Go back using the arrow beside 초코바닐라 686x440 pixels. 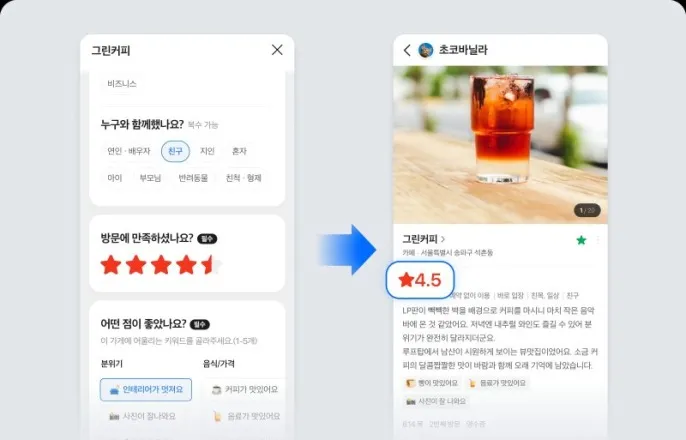point(407,50)
